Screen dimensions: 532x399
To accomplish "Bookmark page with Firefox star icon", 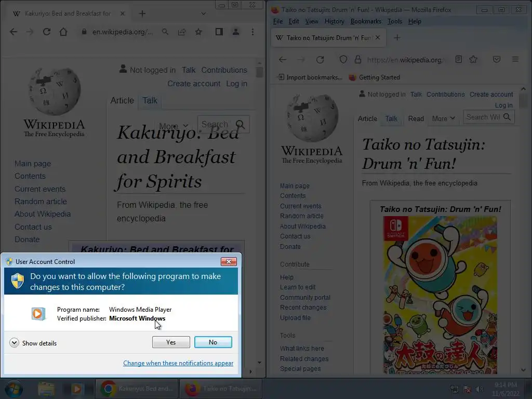I will coord(473,59).
